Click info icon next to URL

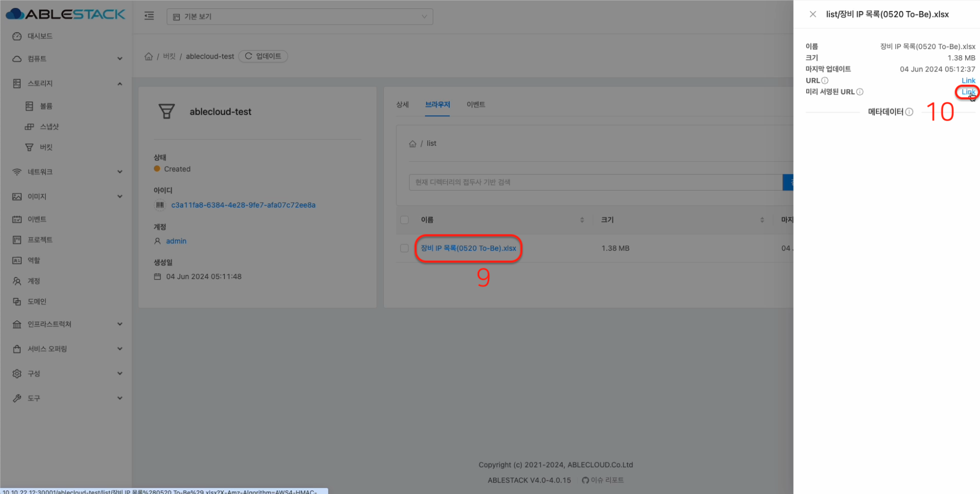(825, 81)
